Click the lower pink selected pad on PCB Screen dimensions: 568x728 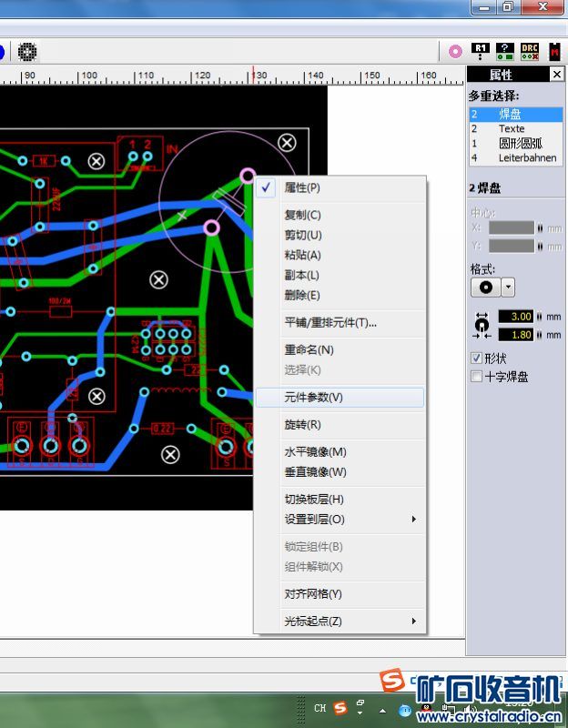pyautogui.click(x=212, y=227)
